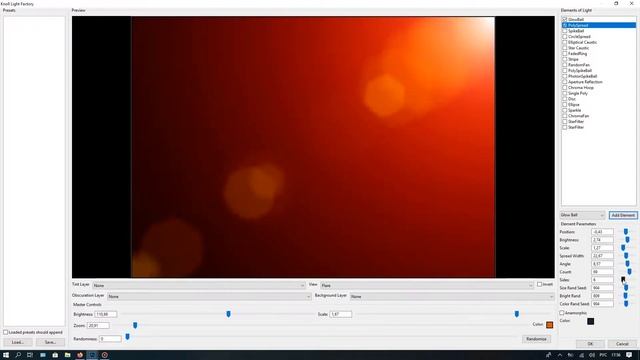Click the Save... presets button
This screenshot has height=360, width=640.
[x=50, y=342]
